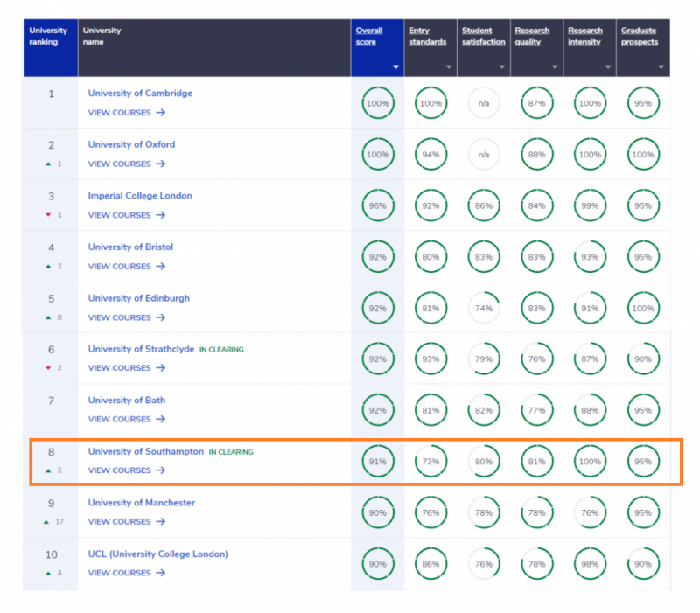Click Oxford research quality 88% circle
The image size is (700, 613).
pos(537,155)
